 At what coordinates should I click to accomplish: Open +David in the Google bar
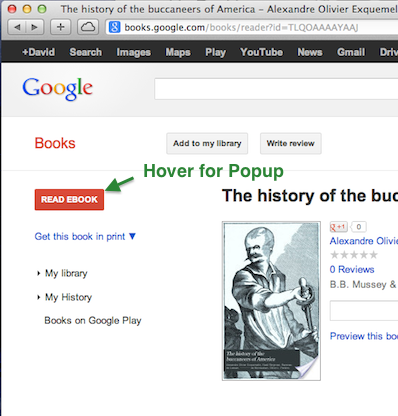pos(38,52)
